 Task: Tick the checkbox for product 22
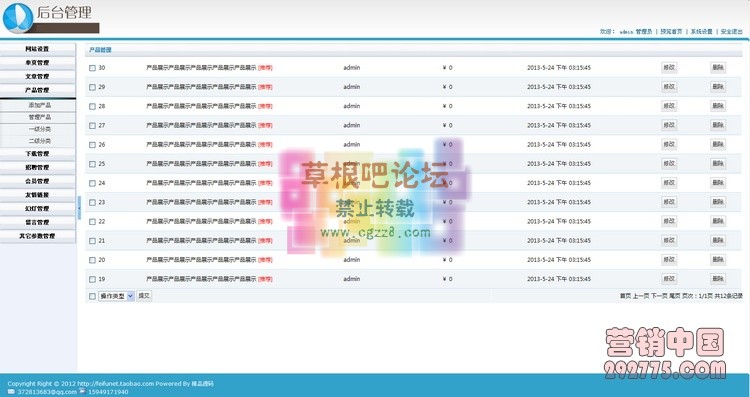click(x=92, y=221)
